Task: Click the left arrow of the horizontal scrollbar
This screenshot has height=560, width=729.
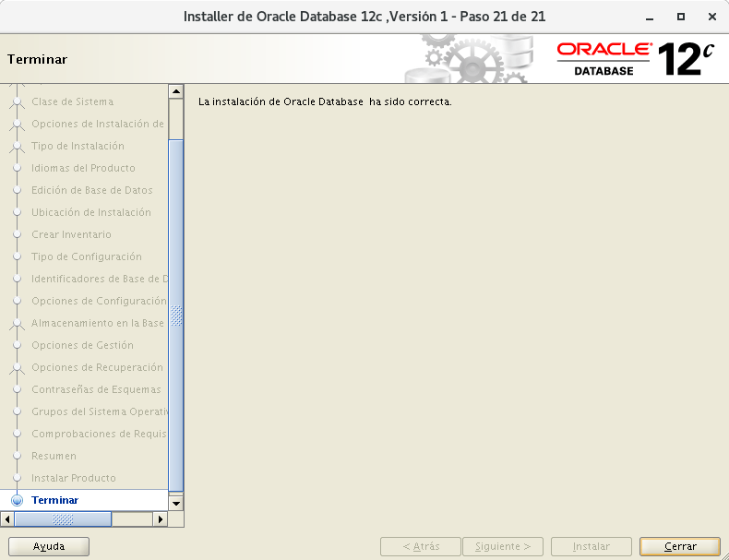Action: [x=7, y=519]
